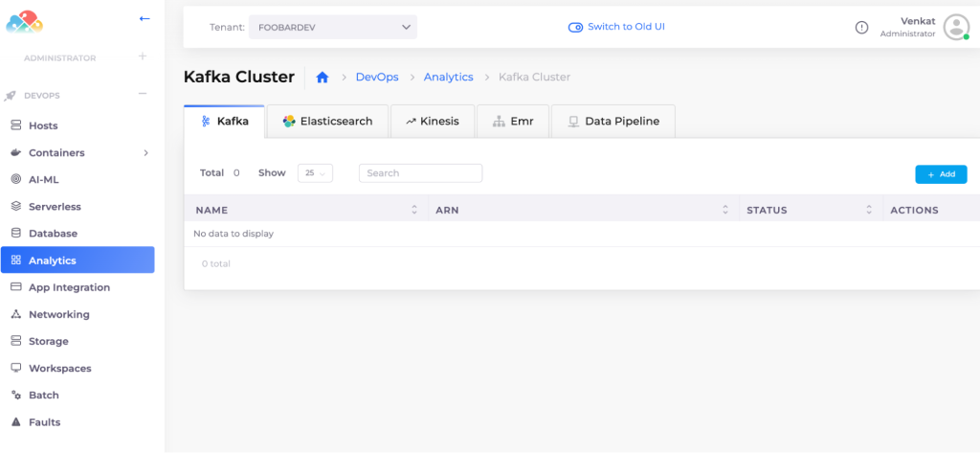Click the home icon in the breadcrumb
The width and height of the screenshot is (980, 453).
pyautogui.click(x=323, y=78)
